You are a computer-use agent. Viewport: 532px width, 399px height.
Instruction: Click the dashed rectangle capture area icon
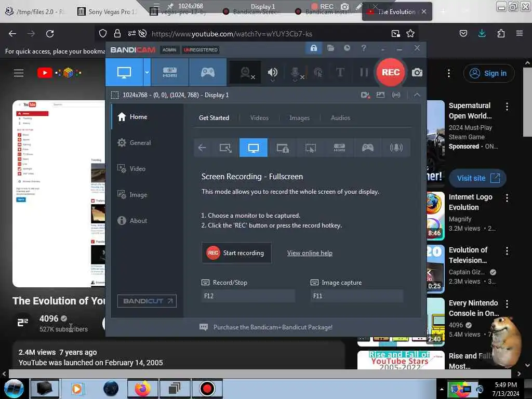115,95
